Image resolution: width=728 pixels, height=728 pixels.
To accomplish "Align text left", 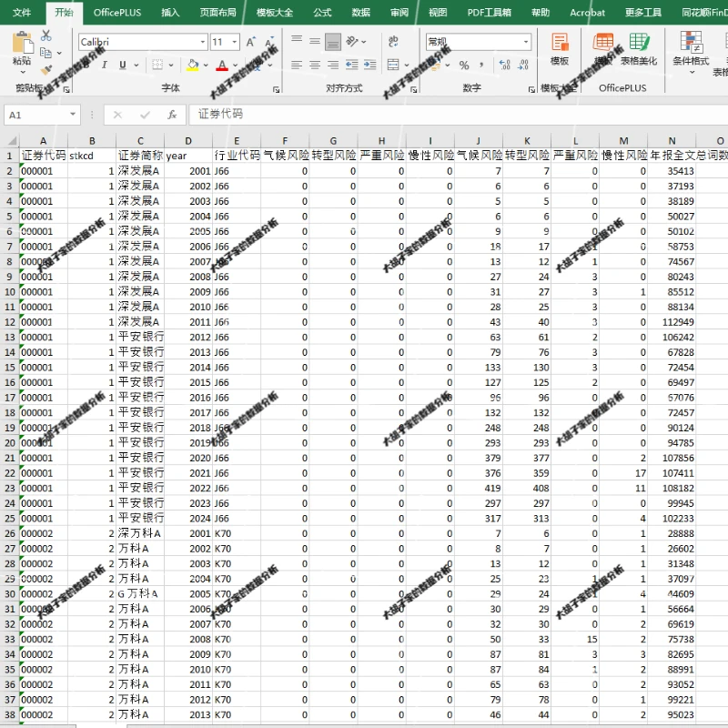I will pos(297,65).
